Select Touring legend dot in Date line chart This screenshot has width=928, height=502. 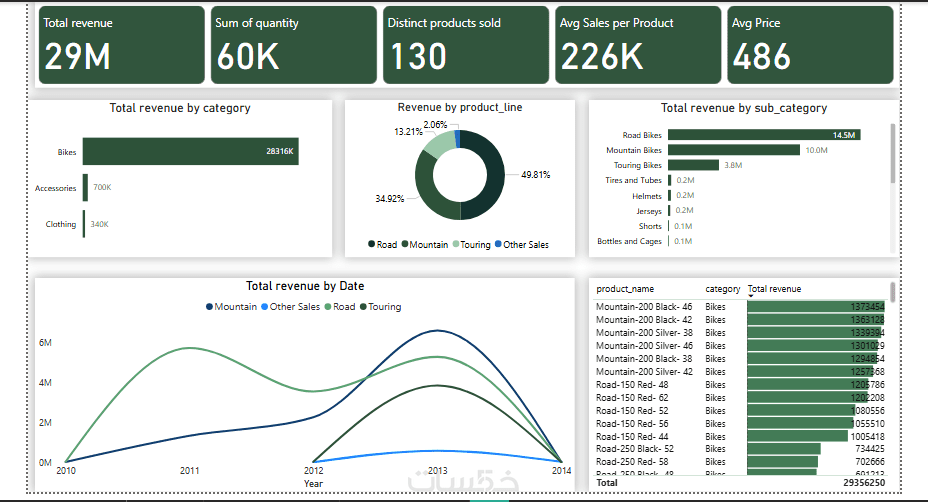coord(363,307)
